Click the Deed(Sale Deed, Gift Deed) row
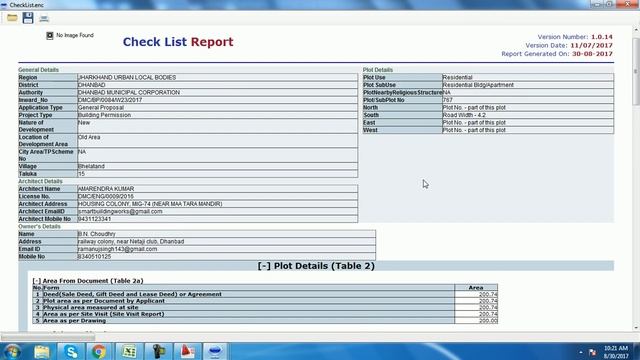The height and width of the screenshot is (360, 640). pyautogui.click(x=265, y=294)
